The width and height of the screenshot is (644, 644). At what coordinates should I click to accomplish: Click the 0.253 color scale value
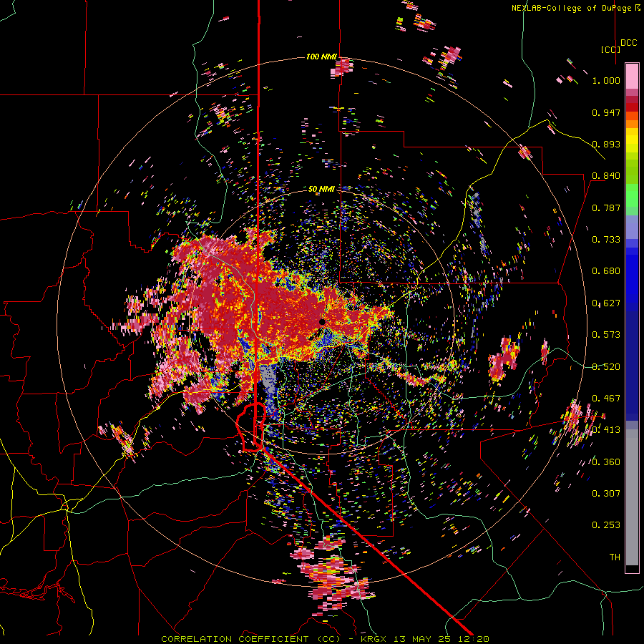click(606, 525)
